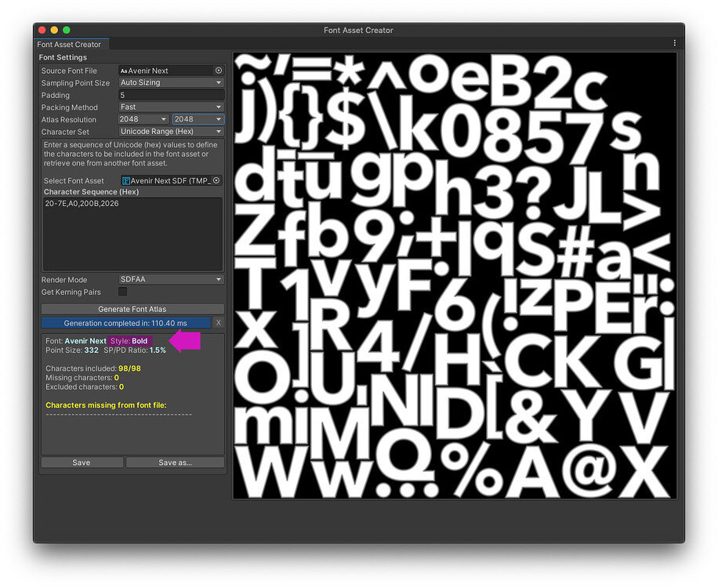718x588 pixels.
Task: Click the Font: Avenir Next text
Action: (x=76, y=341)
